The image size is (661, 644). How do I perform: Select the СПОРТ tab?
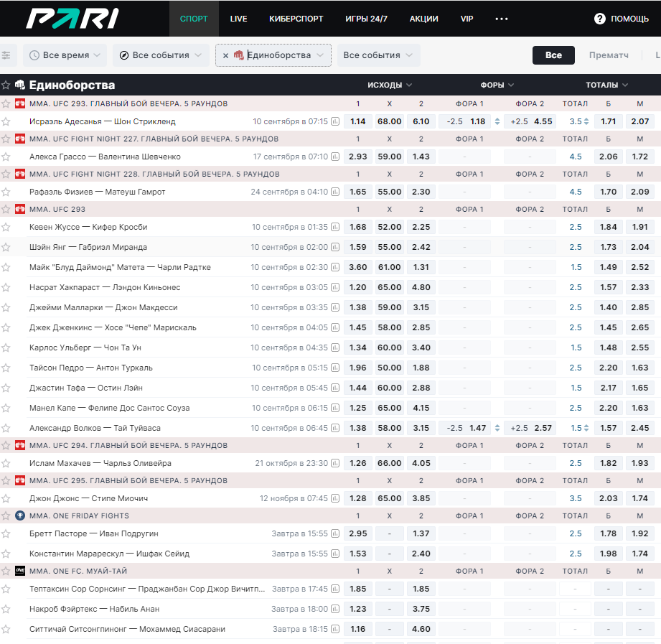(x=194, y=19)
